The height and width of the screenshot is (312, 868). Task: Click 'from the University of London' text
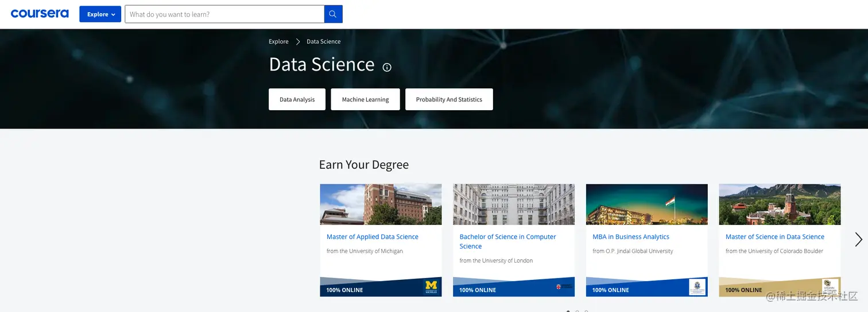[x=496, y=261]
